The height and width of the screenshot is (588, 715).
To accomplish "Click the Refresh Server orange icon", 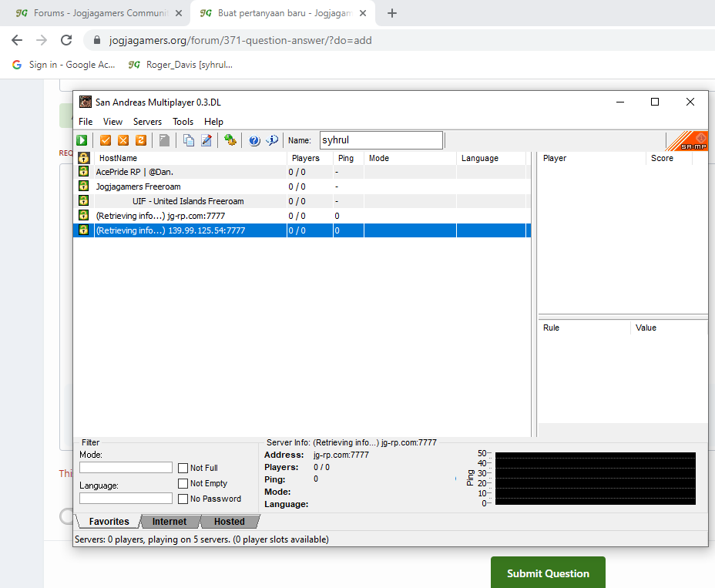I will pyautogui.click(x=141, y=140).
